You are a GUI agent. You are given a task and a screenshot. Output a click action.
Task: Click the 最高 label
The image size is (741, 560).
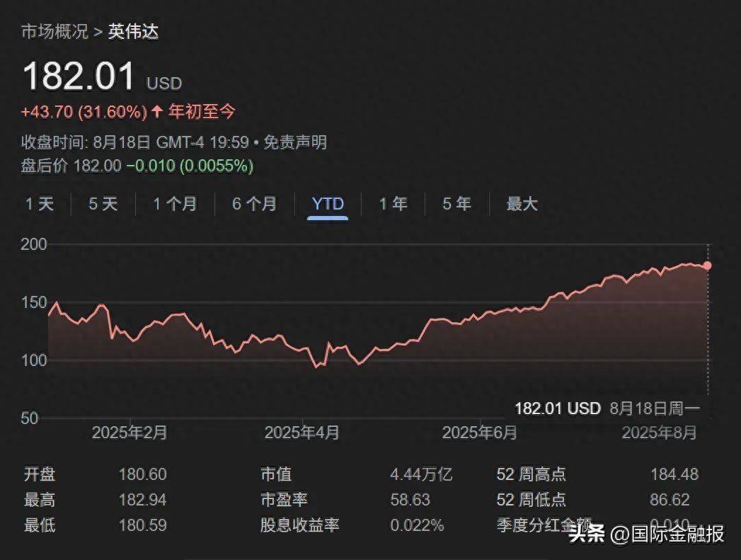click(40, 500)
